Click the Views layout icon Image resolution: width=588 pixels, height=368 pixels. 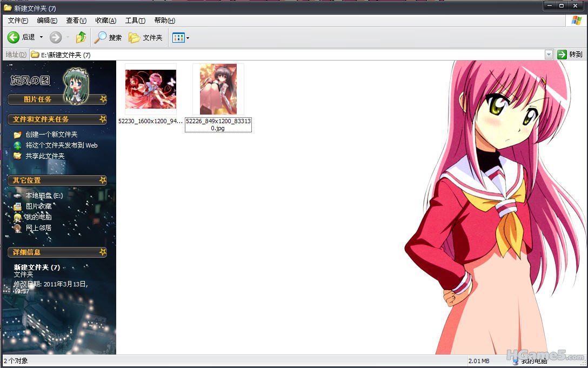coord(178,37)
